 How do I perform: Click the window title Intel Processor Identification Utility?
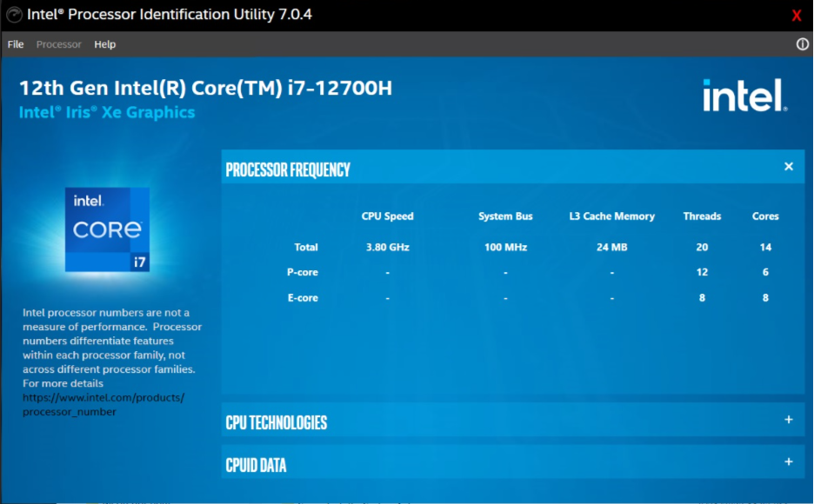pyautogui.click(x=170, y=15)
